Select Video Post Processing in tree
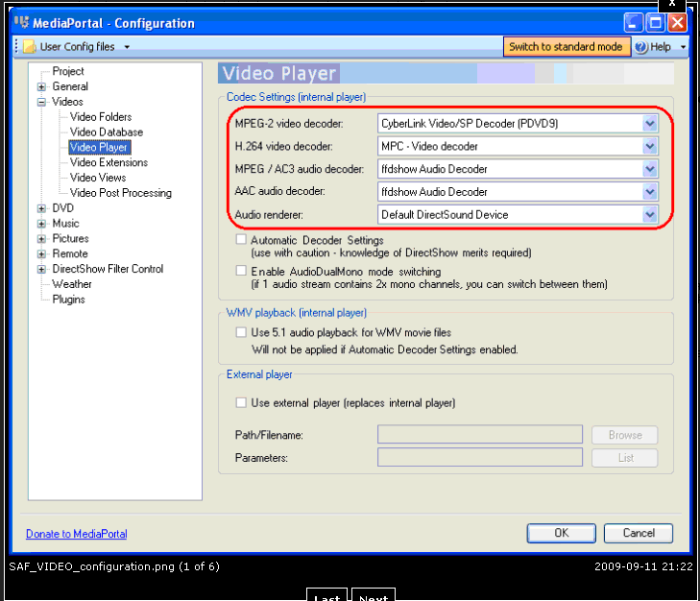The image size is (700, 601). coord(120,193)
